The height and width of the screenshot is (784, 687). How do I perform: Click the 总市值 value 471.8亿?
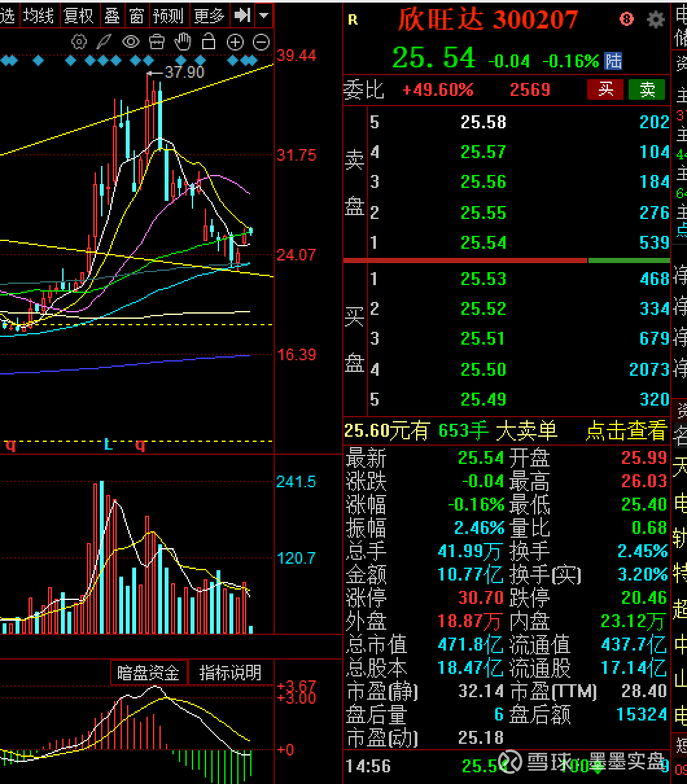[x=470, y=645]
